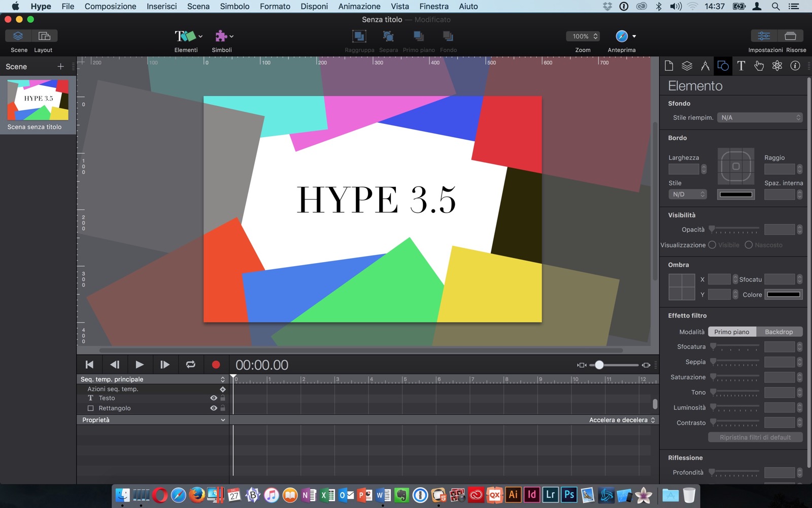Open the Simboli puzzle-piece menu
This screenshot has height=508, width=812.
coord(223,36)
